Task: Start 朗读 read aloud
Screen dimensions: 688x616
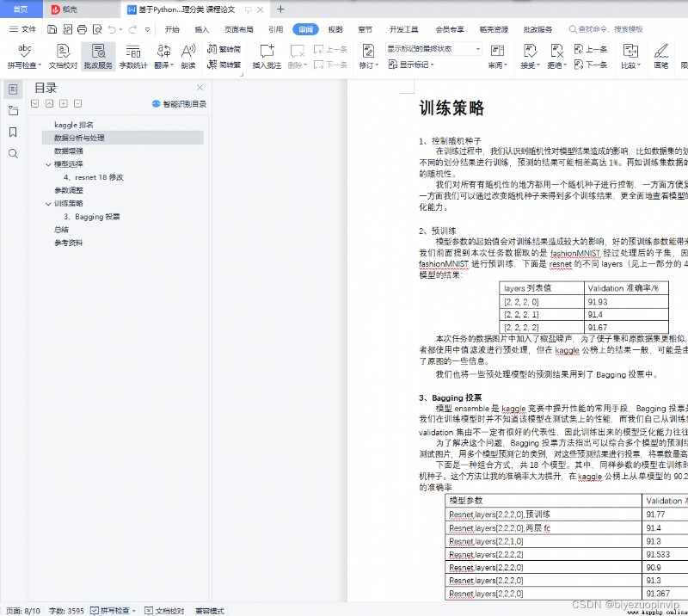Action: [x=188, y=57]
